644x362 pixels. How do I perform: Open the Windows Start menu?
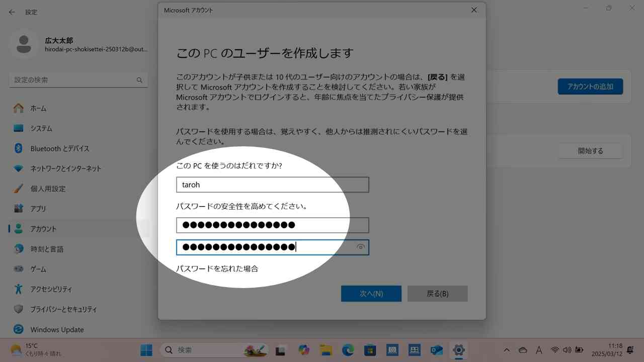tap(147, 350)
